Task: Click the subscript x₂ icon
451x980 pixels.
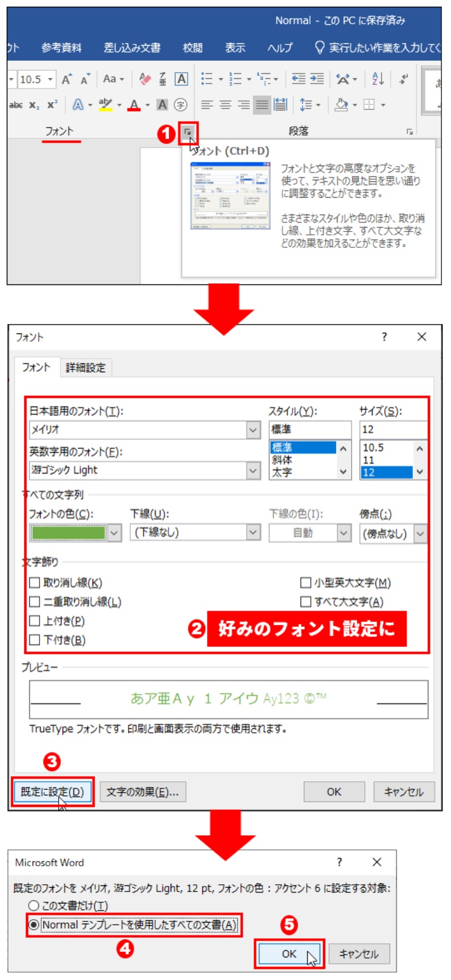Action: click(34, 105)
